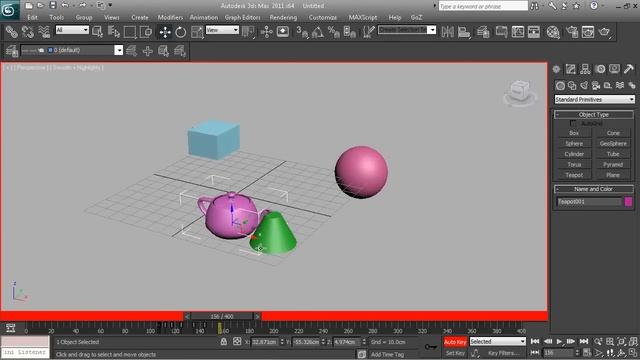This screenshot has width=640, height=360.
Task: Enable the AutoGrid checkbox
Action: coord(573,123)
